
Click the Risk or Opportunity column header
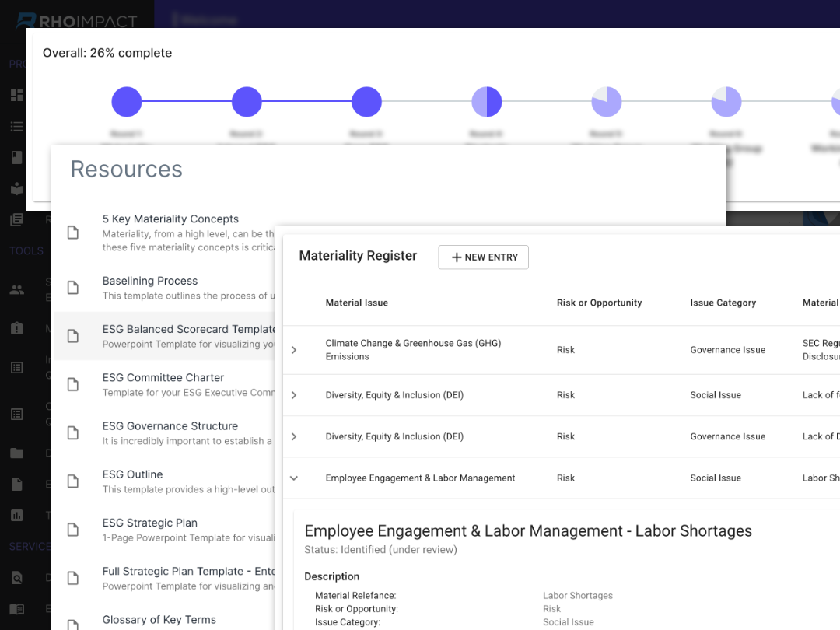click(x=599, y=303)
